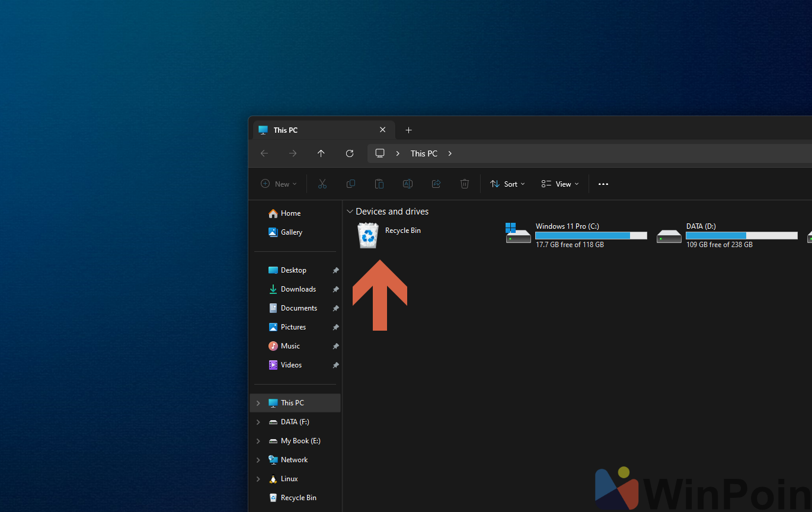The height and width of the screenshot is (512, 812).
Task: Click the Cut scissors icon in toolbar
Action: (x=322, y=184)
